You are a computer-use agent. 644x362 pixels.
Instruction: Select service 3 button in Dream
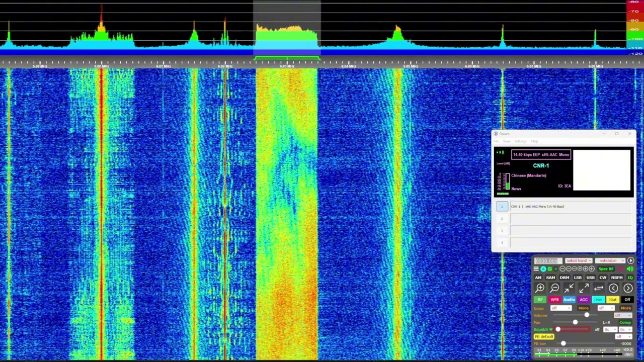point(502,230)
